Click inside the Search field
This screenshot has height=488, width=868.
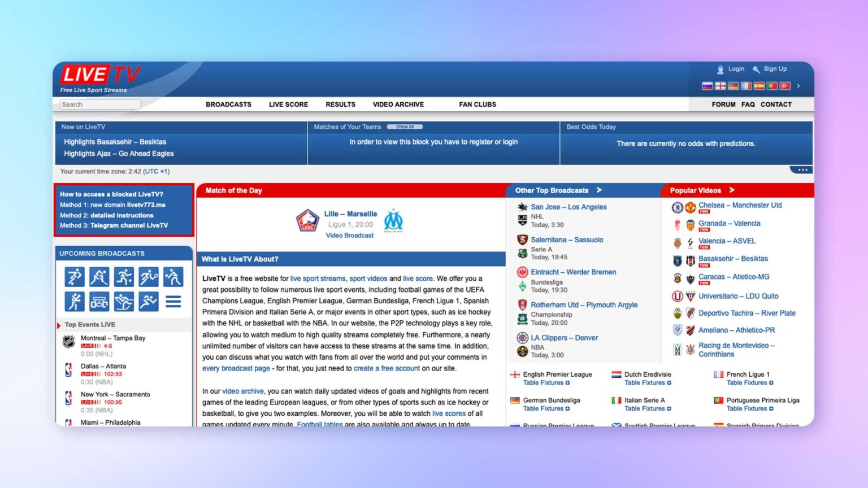pyautogui.click(x=100, y=104)
